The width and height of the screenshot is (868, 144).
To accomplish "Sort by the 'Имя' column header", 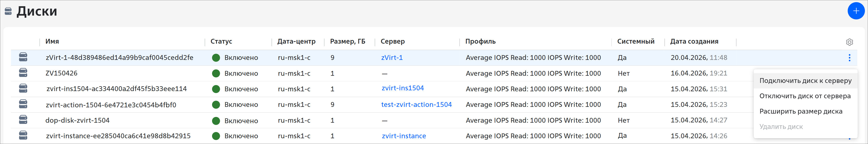I will [52, 42].
